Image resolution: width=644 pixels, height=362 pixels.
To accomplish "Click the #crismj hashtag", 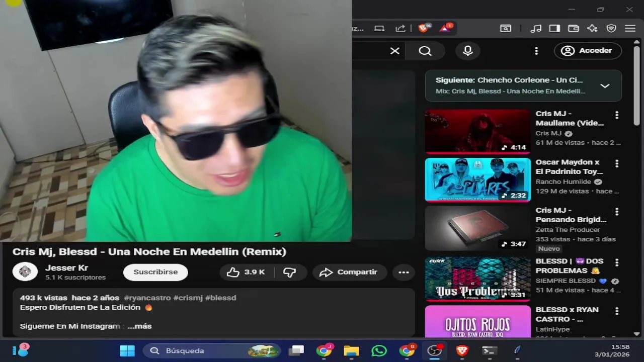I will [188, 298].
